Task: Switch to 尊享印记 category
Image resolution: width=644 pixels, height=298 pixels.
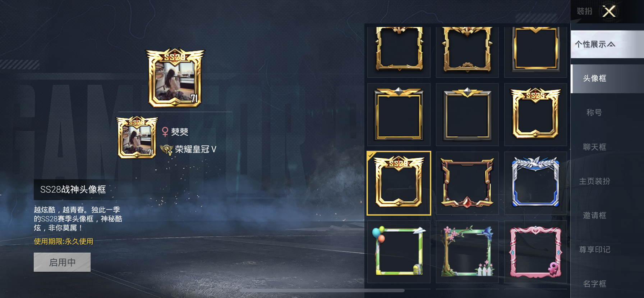Action: click(594, 249)
